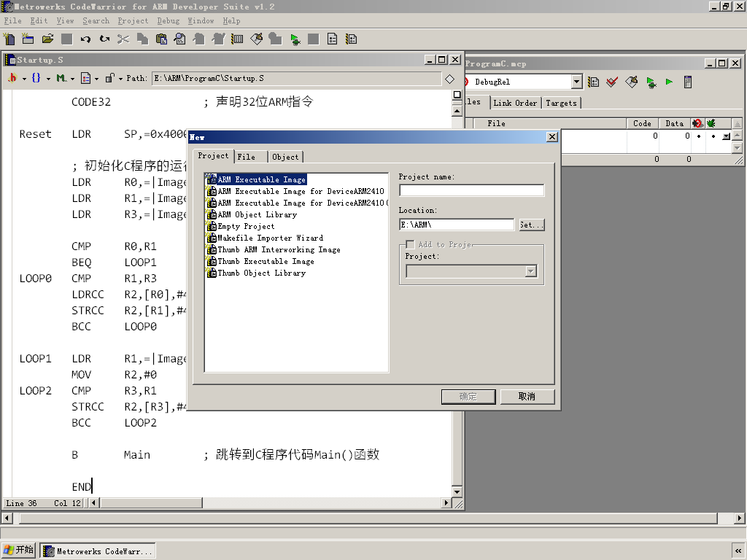
Task: Select ARM Object Library in project list
Action: [x=258, y=215]
